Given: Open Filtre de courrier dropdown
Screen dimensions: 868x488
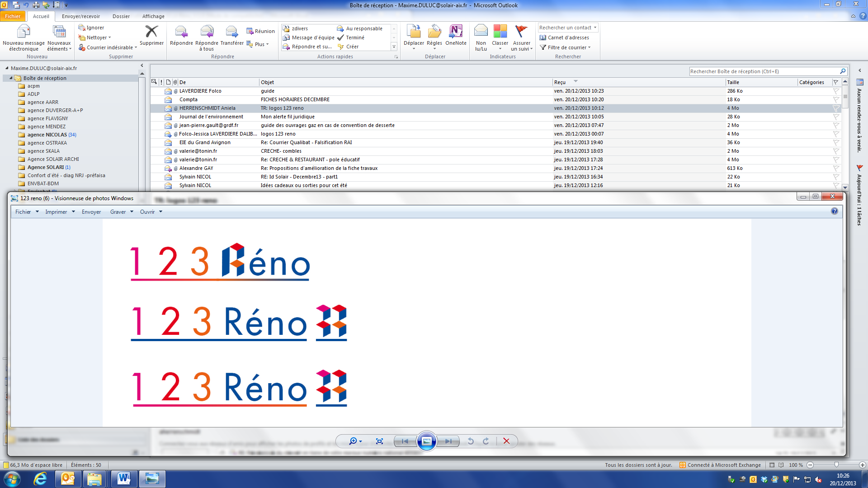Looking at the screenshot, I should (x=565, y=47).
